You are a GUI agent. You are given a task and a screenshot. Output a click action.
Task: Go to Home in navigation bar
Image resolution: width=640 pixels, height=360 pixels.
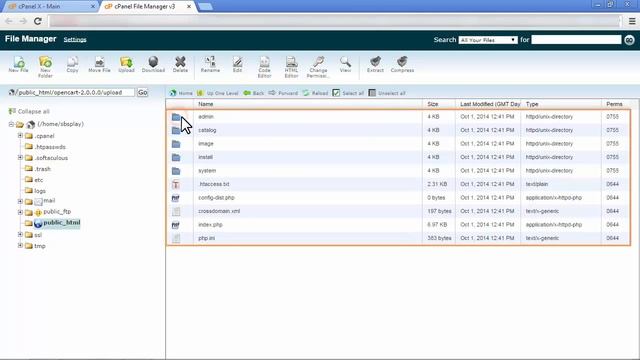click(181, 93)
